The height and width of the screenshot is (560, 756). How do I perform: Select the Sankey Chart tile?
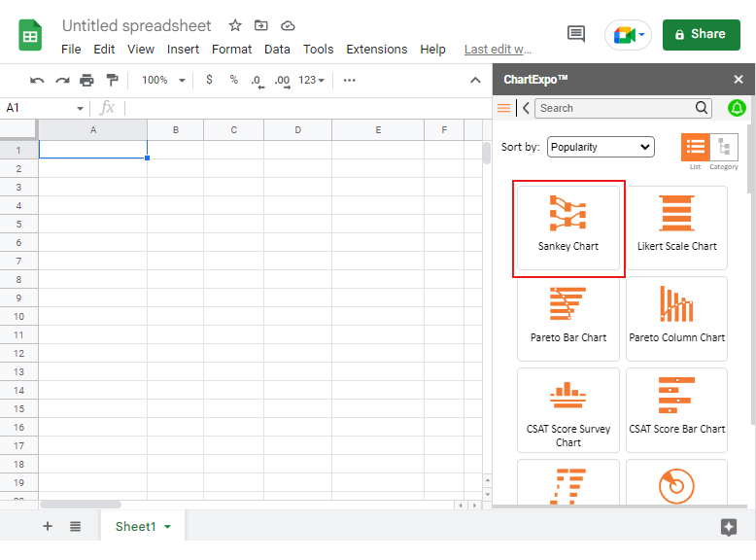[567, 227]
